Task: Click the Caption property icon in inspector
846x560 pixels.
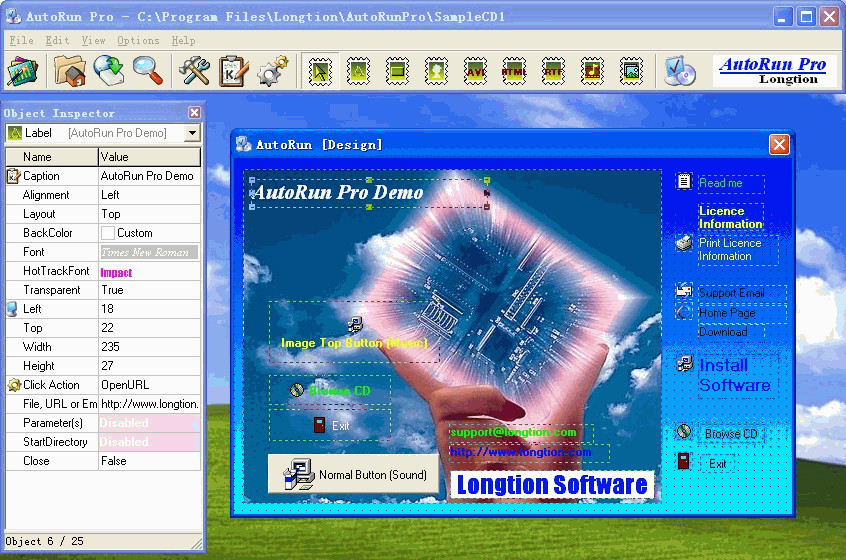Action: click(x=13, y=176)
